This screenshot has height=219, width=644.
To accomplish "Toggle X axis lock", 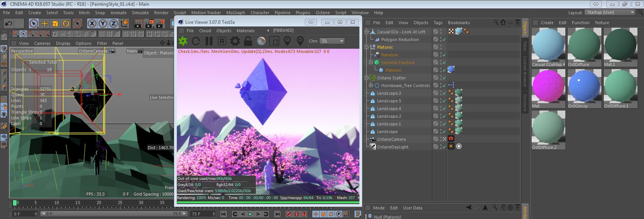I will coord(92,23).
